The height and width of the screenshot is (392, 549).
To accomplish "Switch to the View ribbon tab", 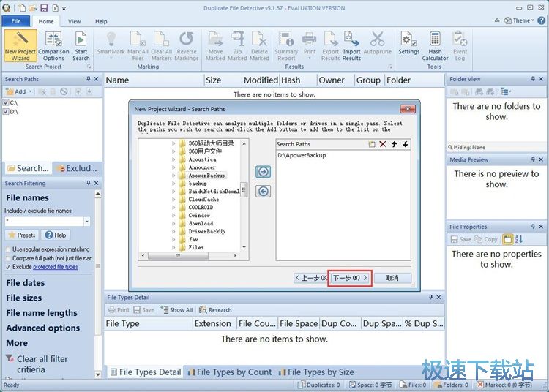I will 74,21.
